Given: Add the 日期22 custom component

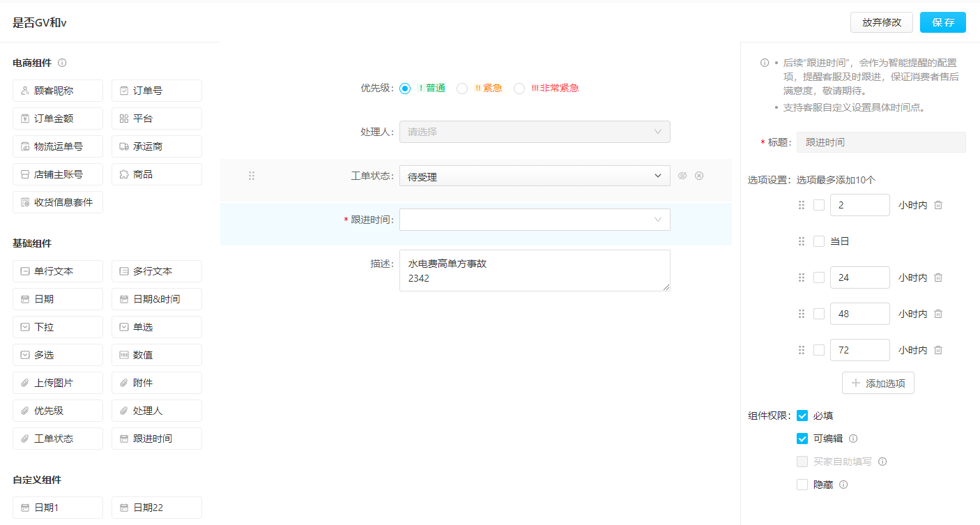Looking at the screenshot, I should [157, 508].
